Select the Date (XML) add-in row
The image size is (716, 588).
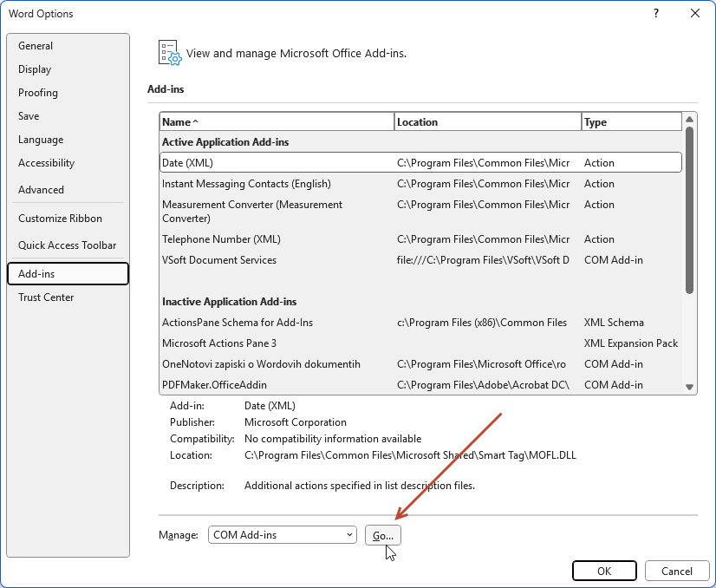pyautogui.click(x=420, y=163)
